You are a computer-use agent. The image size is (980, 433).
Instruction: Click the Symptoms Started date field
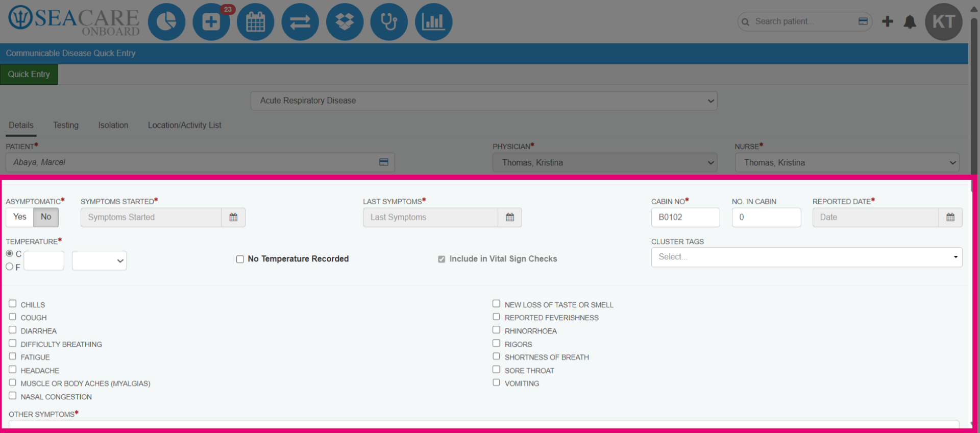(x=151, y=217)
